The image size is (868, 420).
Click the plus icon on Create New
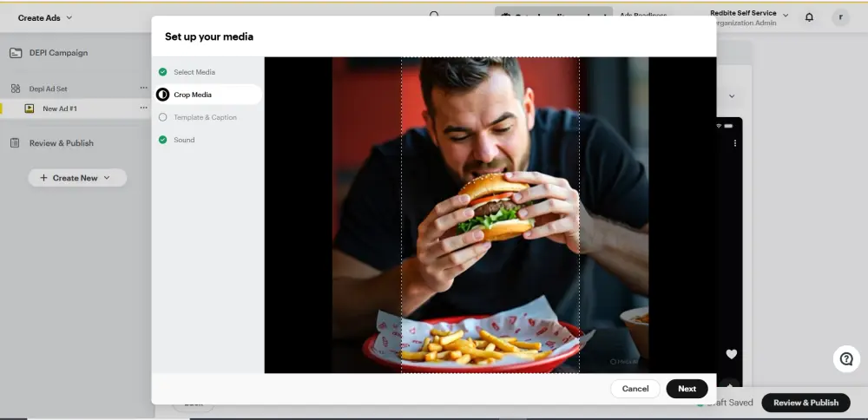(43, 178)
